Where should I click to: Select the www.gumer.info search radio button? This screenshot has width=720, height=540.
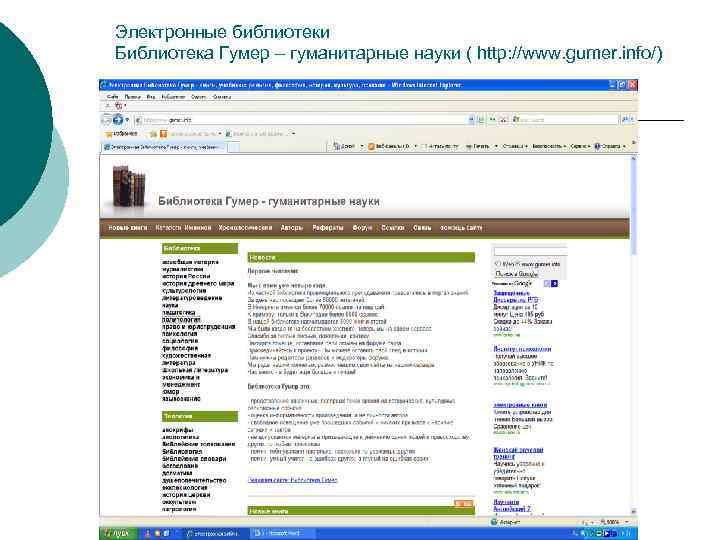(x=519, y=264)
